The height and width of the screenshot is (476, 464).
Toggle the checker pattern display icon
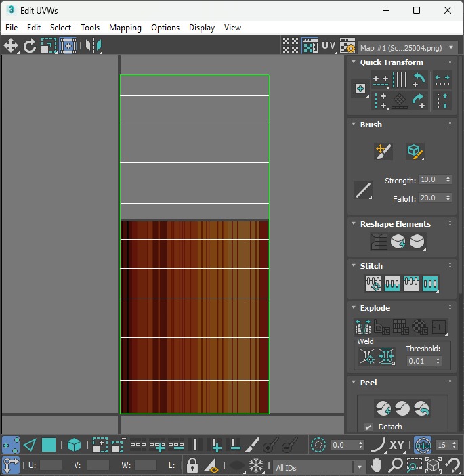click(291, 45)
